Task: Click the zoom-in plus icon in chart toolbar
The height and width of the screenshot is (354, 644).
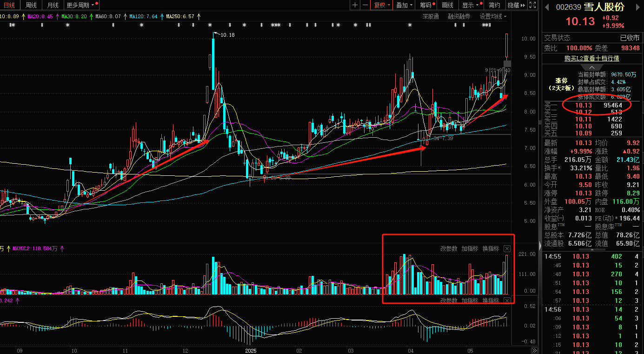Action: (355, 5)
